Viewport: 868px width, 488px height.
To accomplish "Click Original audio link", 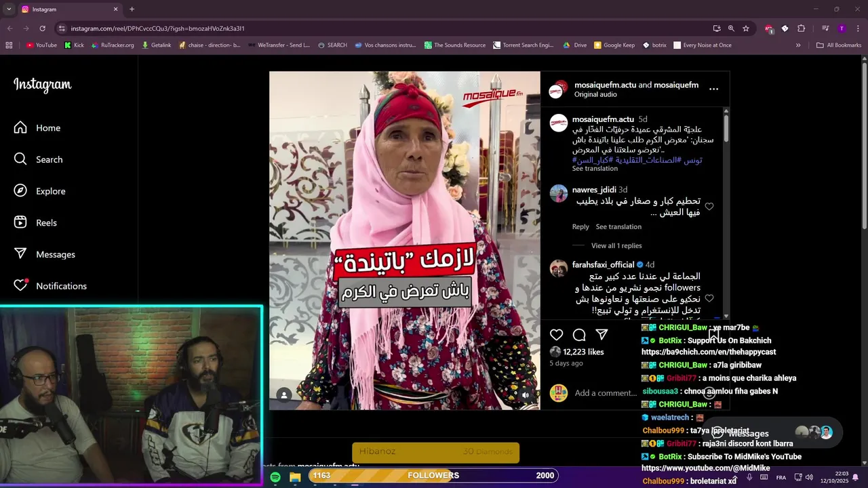I will coord(595,94).
